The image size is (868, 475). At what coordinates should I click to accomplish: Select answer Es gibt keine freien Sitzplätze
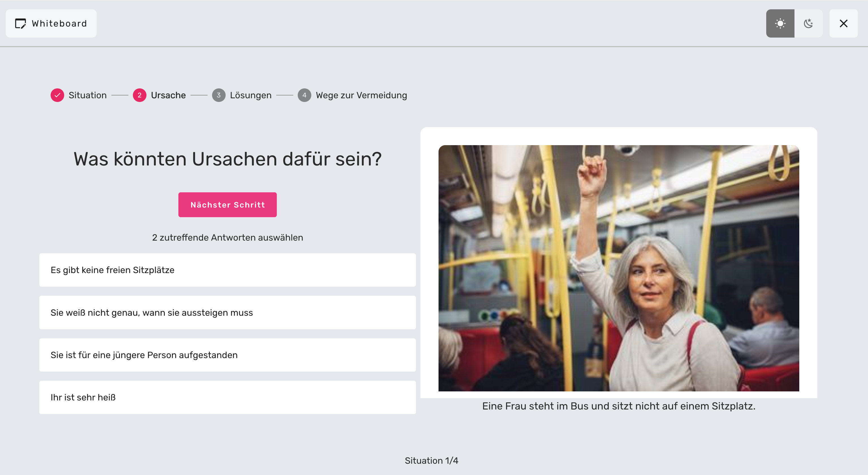point(227,270)
